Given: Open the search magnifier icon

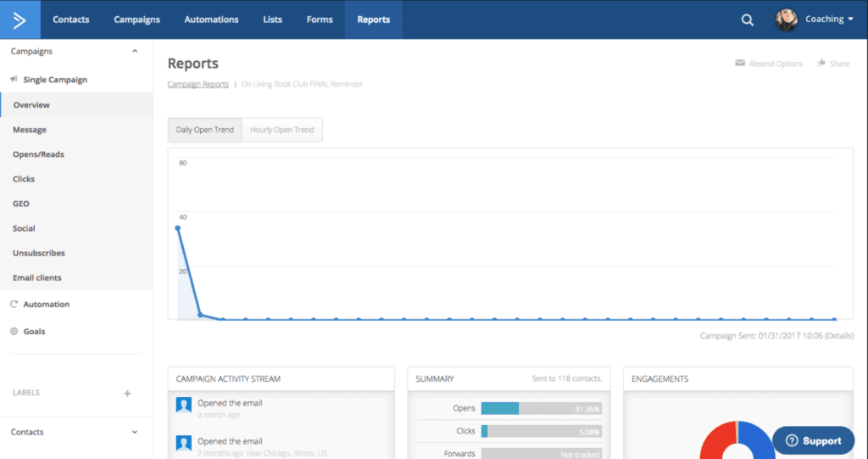Looking at the screenshot, I should (748, 20).
